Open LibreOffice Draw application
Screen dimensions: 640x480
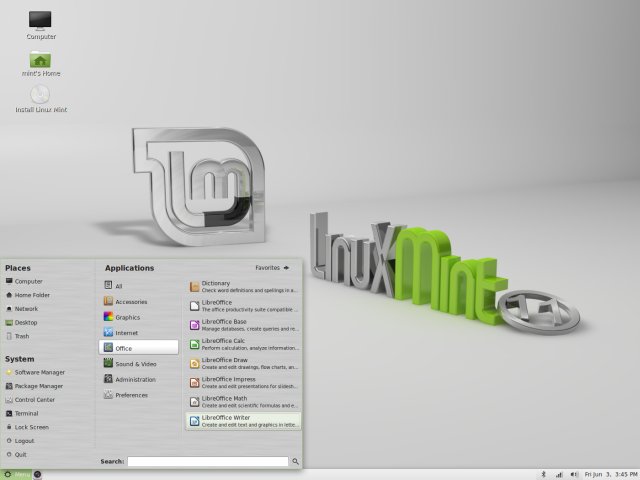coord(243,363)
